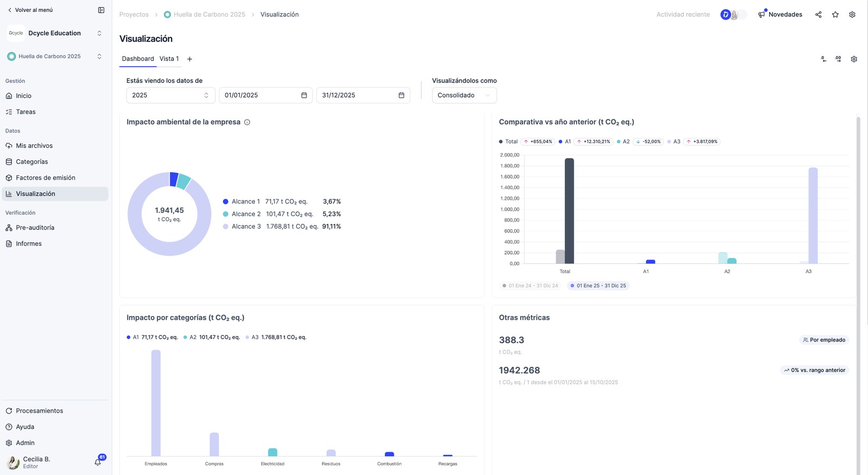Open the share icon in header
The width and height of the screenshot is (868, 475).
click(818, 15)
